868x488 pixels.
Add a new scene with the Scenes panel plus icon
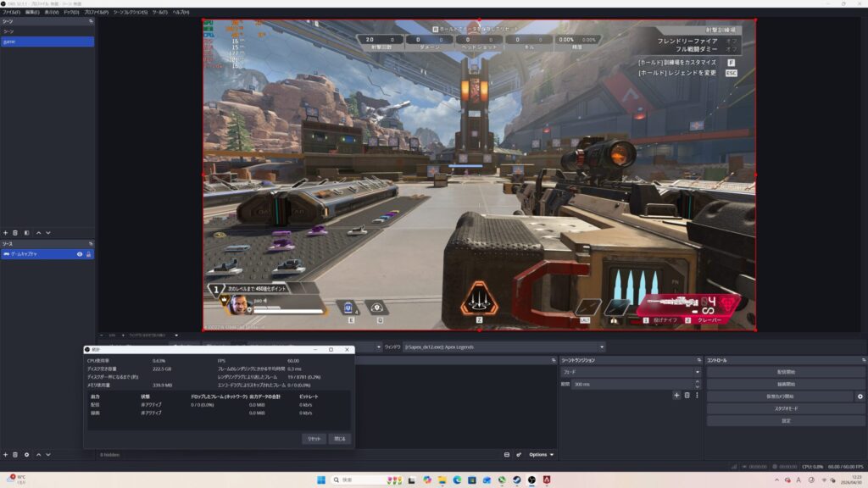coord(6,233)
